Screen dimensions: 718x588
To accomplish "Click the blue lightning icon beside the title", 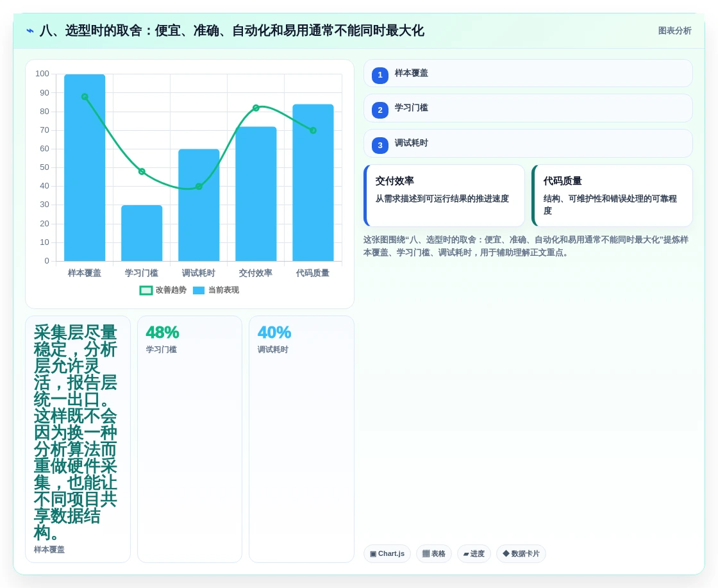I will [30, 31].
